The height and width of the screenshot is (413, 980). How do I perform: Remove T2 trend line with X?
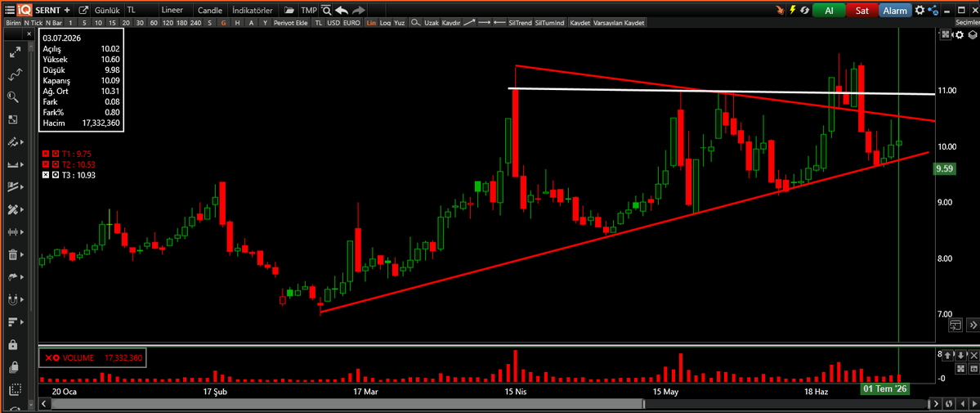tap(46, 164)
